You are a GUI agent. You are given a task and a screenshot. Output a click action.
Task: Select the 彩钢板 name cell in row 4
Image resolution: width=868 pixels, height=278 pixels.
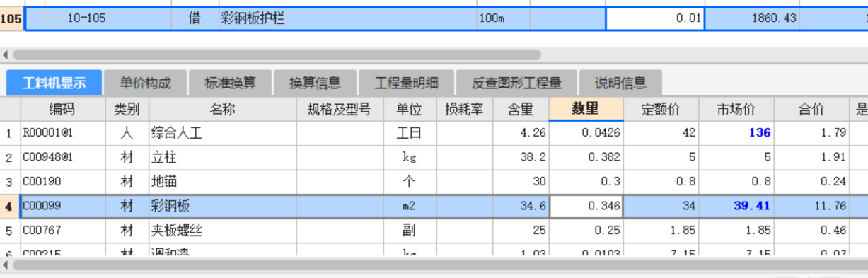click(223, 207)
